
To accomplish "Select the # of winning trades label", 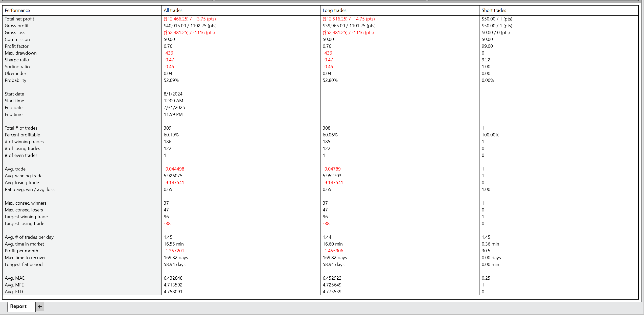I will (x=24, y=142).
